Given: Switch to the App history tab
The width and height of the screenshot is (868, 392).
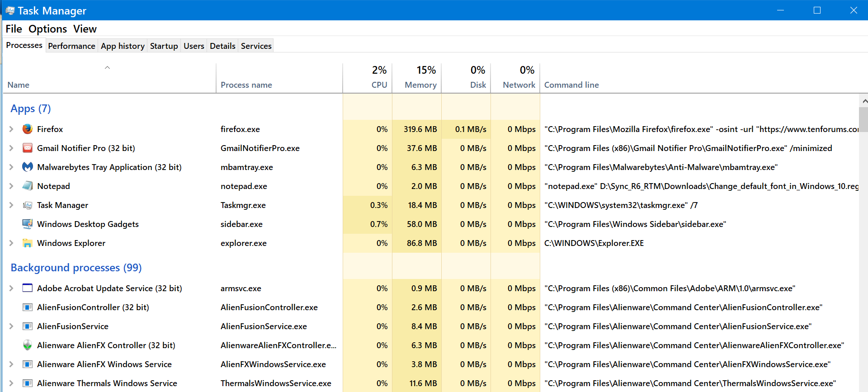Looking at the screenshot, I should pyautogui.click(x=123, y=46).
